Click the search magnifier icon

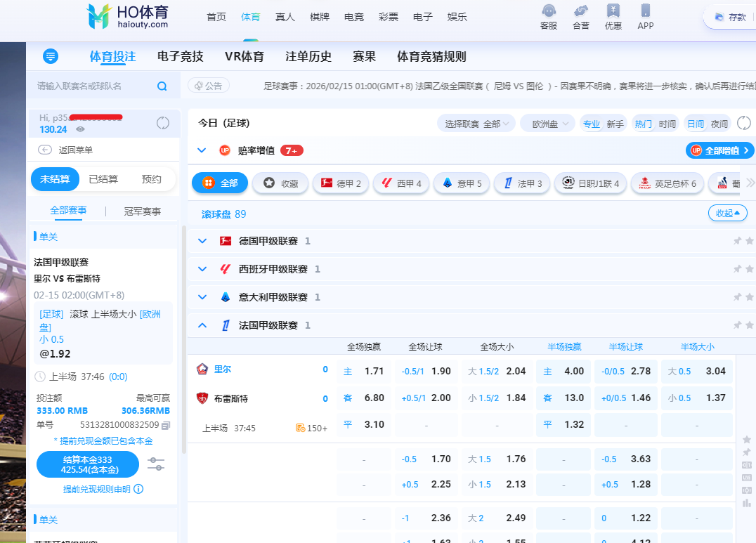pos(162,86)
